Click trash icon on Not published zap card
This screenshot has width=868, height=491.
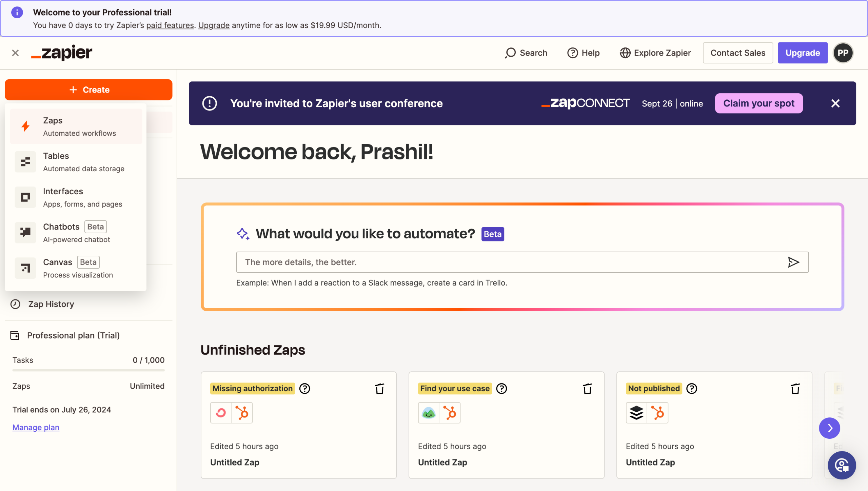[x=795, y=389]
